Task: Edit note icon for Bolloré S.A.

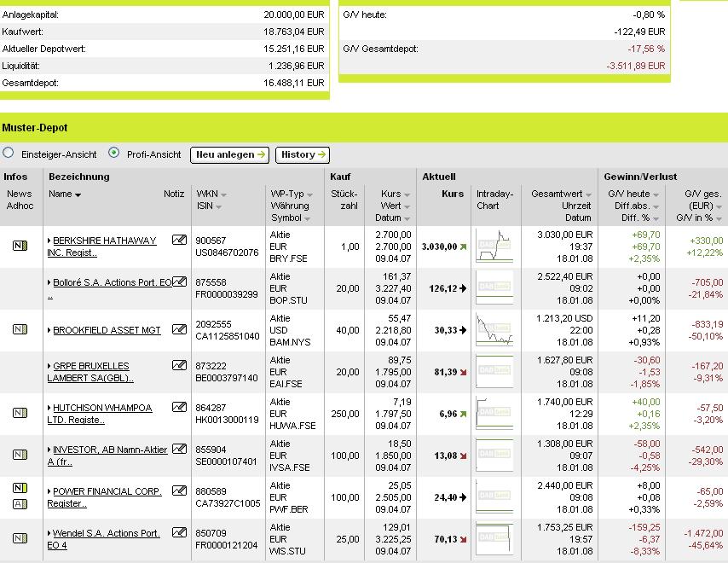Action: [x=179, y=281]
